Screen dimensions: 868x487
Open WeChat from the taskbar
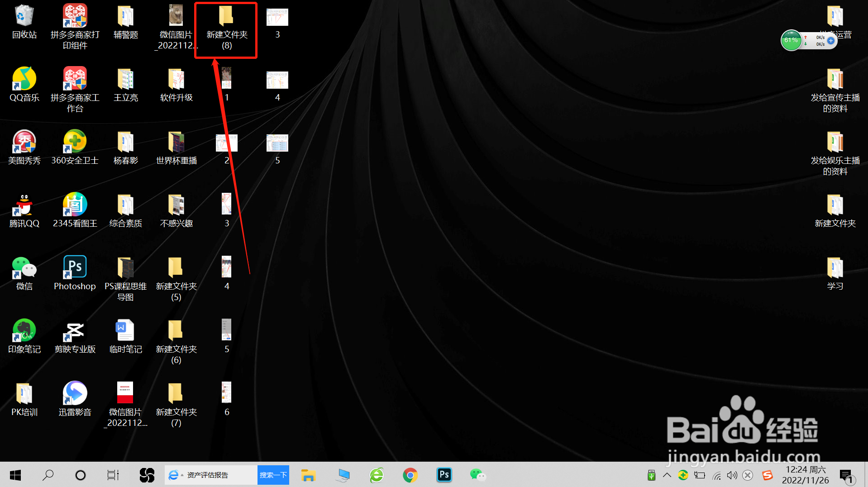478,475
